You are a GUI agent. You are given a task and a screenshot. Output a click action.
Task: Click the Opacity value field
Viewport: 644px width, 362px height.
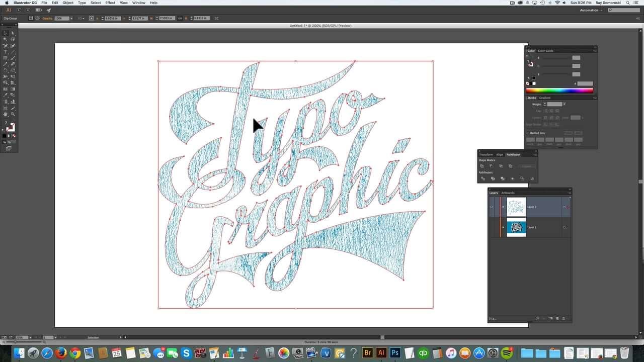point(61,18)
